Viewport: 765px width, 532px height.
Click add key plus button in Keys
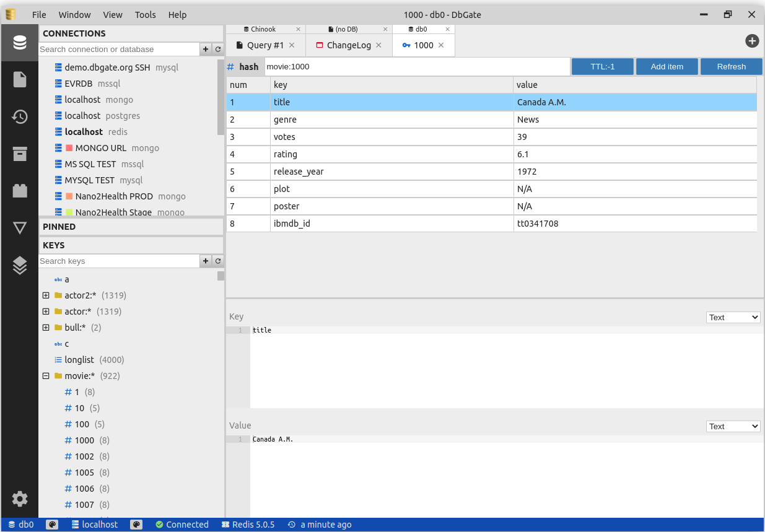click(x=206, y=261)
